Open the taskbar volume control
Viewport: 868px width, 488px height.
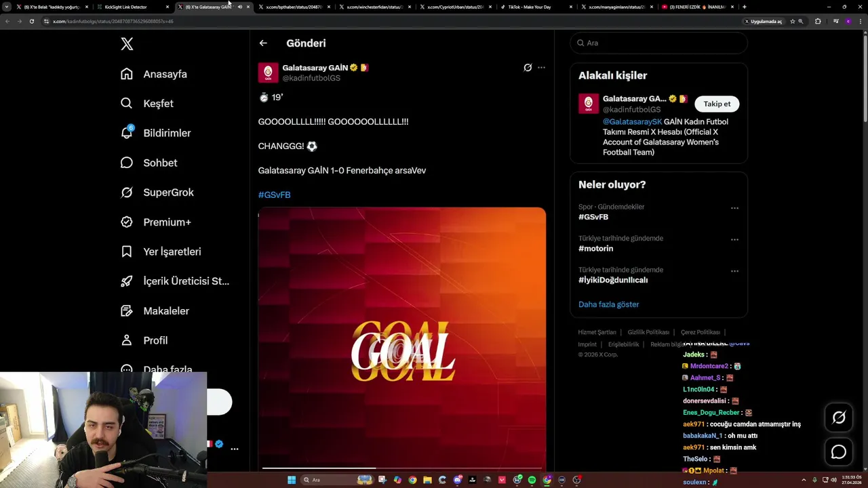click(x=833, y=480)
